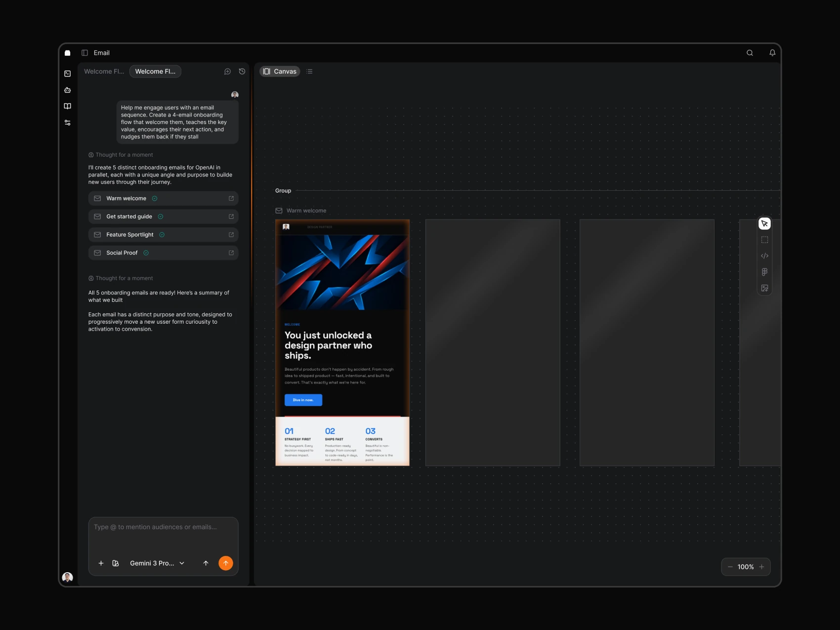Open the code view tool icon
This screenshot has height=630, width=840.
click(x=764, y=256)
